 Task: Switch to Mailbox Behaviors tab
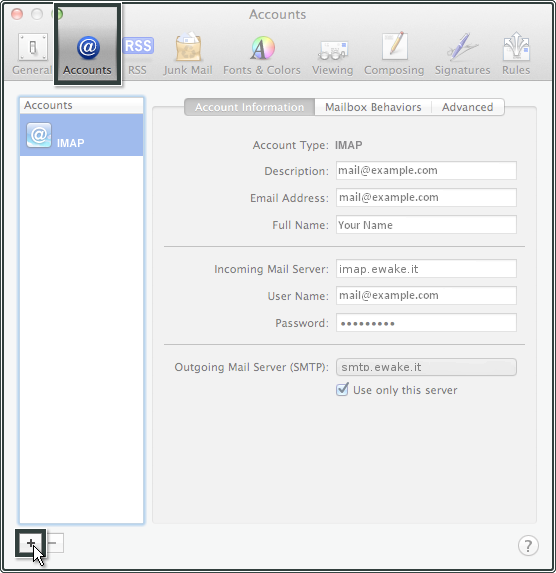point(373,107)
